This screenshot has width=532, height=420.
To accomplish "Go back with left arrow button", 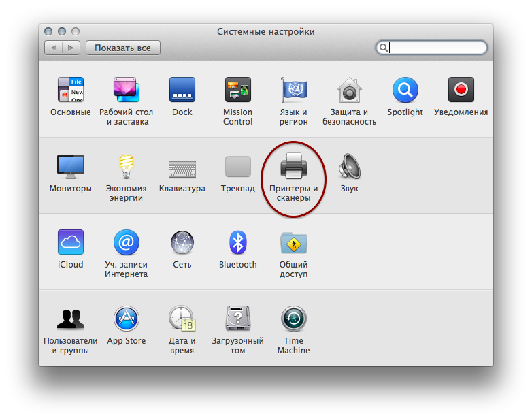I will click(54, 48).
